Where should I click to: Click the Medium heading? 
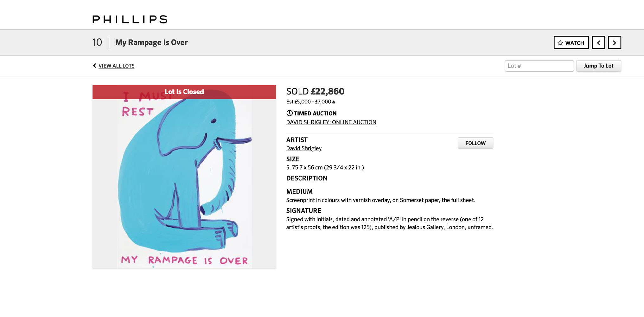[x=299, y=192]
